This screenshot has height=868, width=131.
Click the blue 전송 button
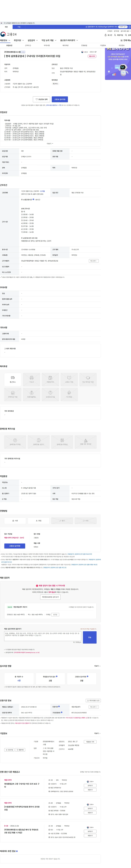coord(90,638)
